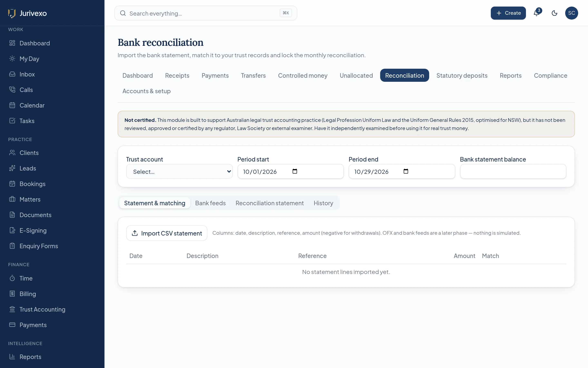588x368 pixels.
Task: Open the Compliance tab
Action: click(x=550, y=75)
